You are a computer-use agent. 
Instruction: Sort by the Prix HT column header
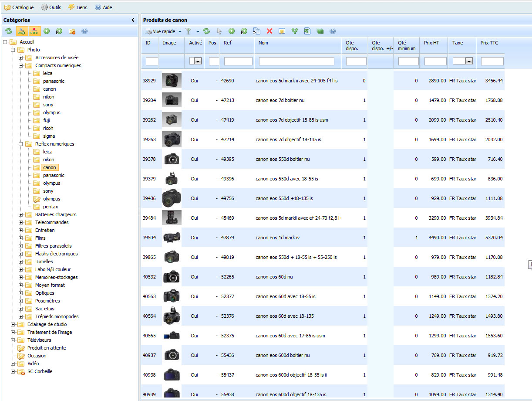434,45
